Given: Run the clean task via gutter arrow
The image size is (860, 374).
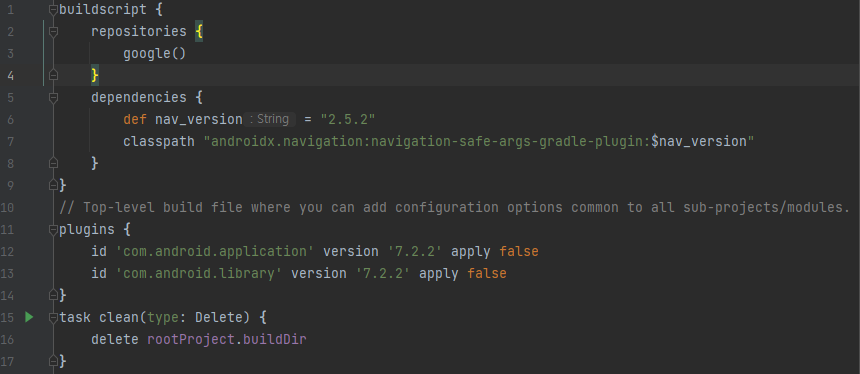Looking at the screenshot, I should pos(29,317).
